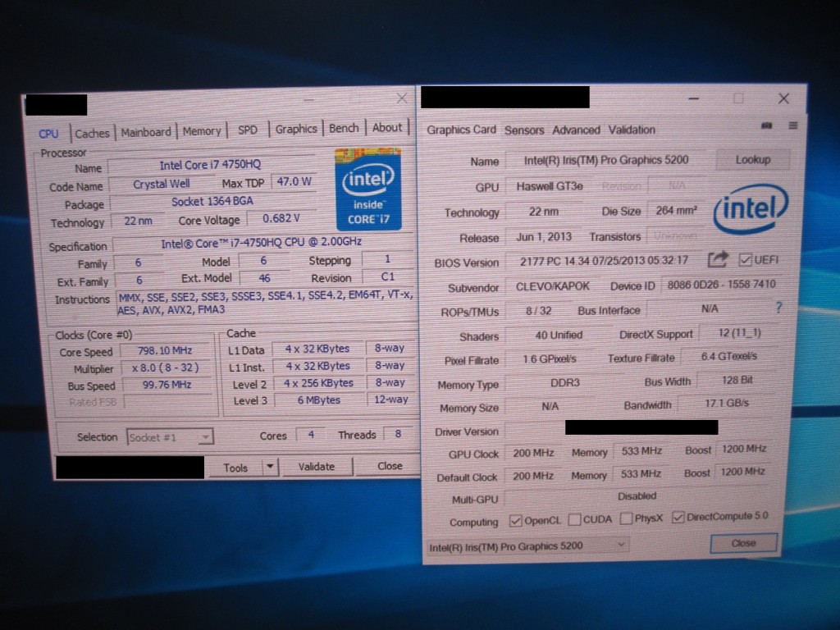This screenshot has width=840, height=630.
Task: Click the Subvendor value CLEVO/KAPOK
Action: point(552,286)
